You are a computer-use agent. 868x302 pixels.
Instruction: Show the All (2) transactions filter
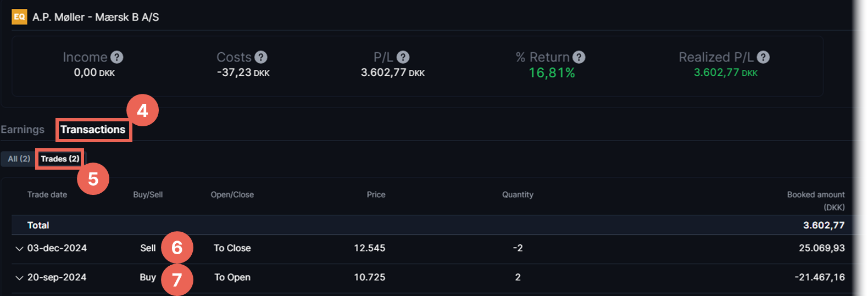coord(19,159)
